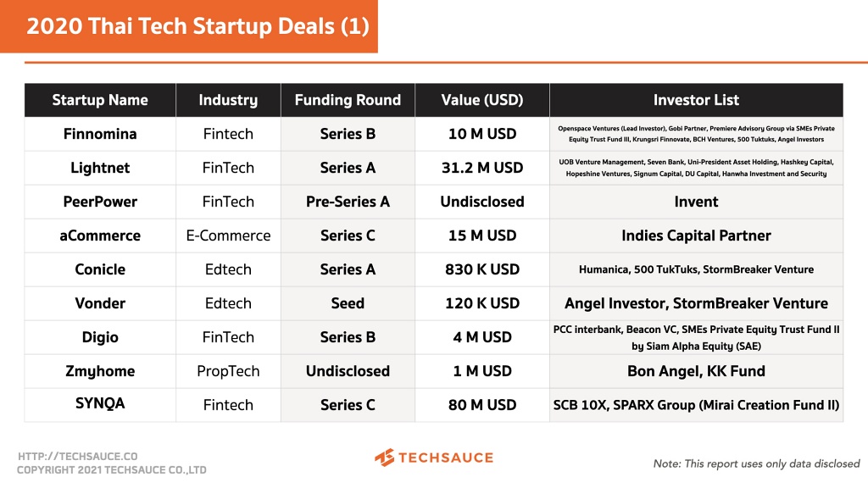Click the Techsauce logo icon
Image resolution: width=868 pixels, height=488 pixels.
coord(385,457)
